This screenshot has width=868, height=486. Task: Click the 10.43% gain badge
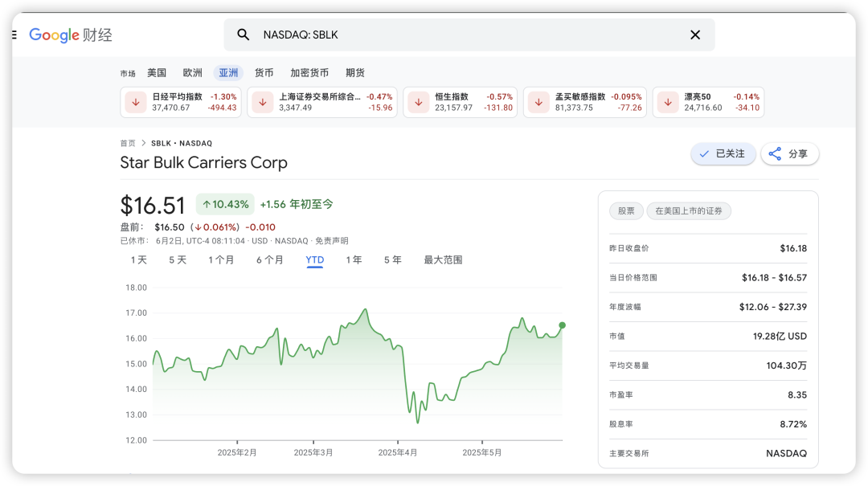click(225, 204)
